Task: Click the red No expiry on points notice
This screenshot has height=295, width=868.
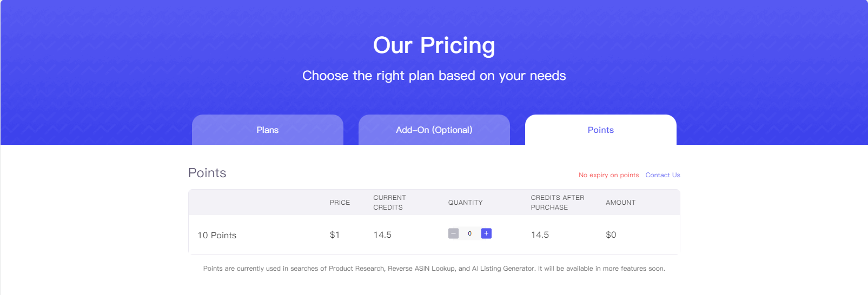Action: click(608, 175)
